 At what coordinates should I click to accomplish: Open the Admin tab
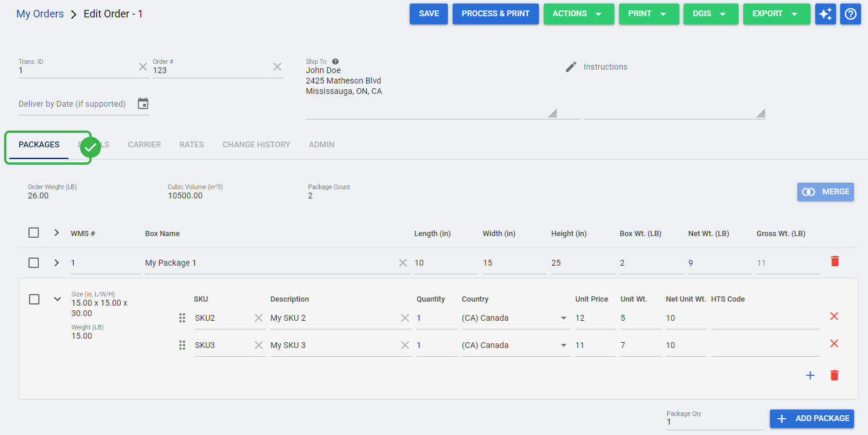click(321, 144)
